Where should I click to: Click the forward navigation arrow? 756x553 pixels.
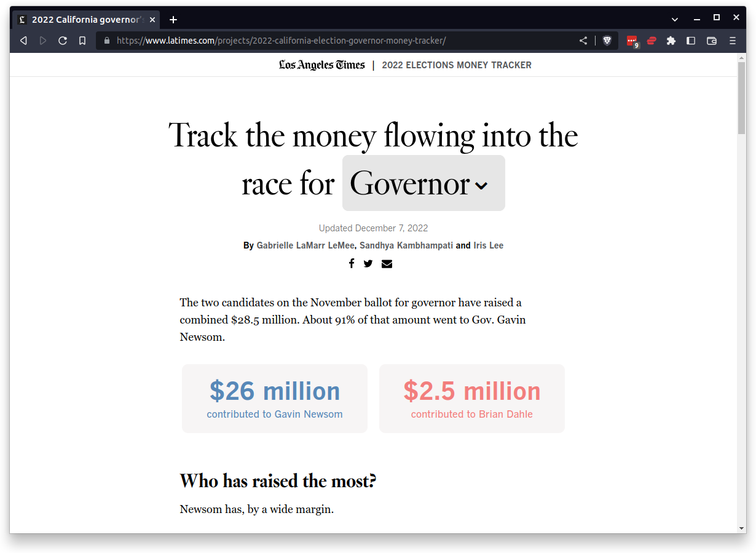(x=43, y=41)
